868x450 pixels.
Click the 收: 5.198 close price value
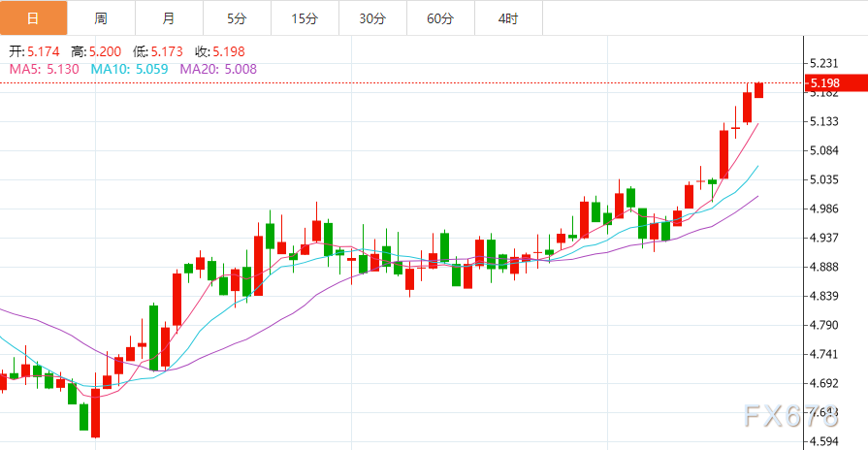coord(220,51)
